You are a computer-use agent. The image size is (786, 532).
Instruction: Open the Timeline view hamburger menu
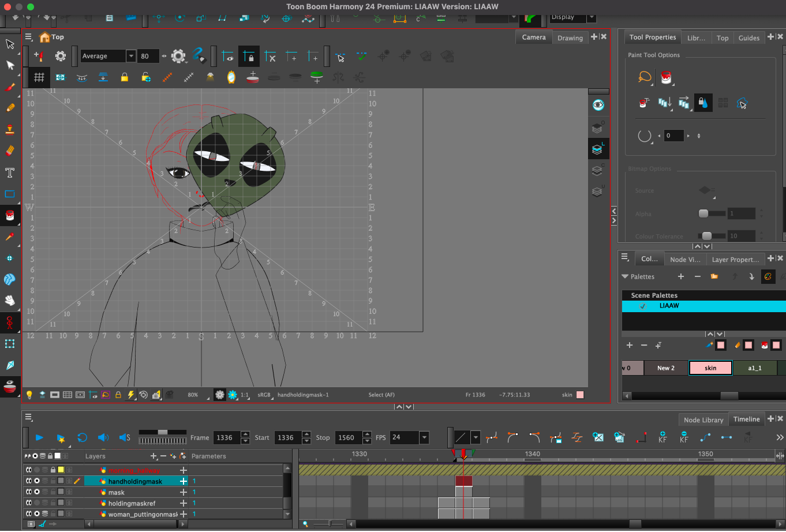(x=28, y=418)
